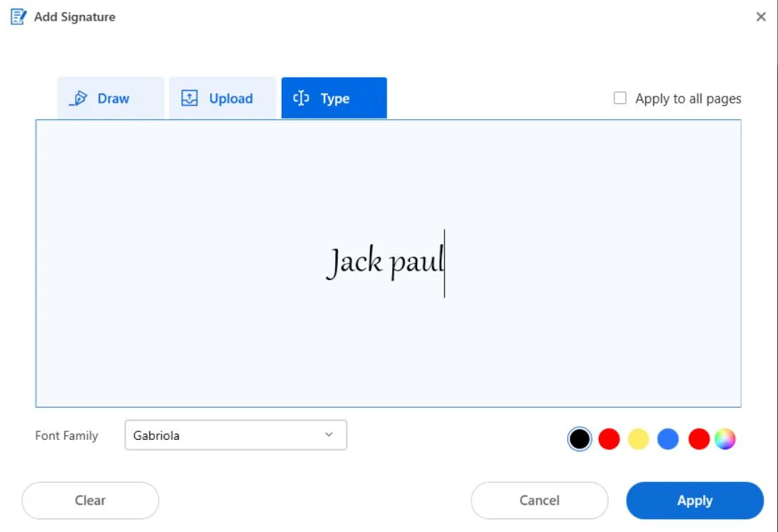Image resolution: width=778 pixels, height=532 pixels.
Task: Click the Add Signature icon in the header
Action: [x=16, y=16]
